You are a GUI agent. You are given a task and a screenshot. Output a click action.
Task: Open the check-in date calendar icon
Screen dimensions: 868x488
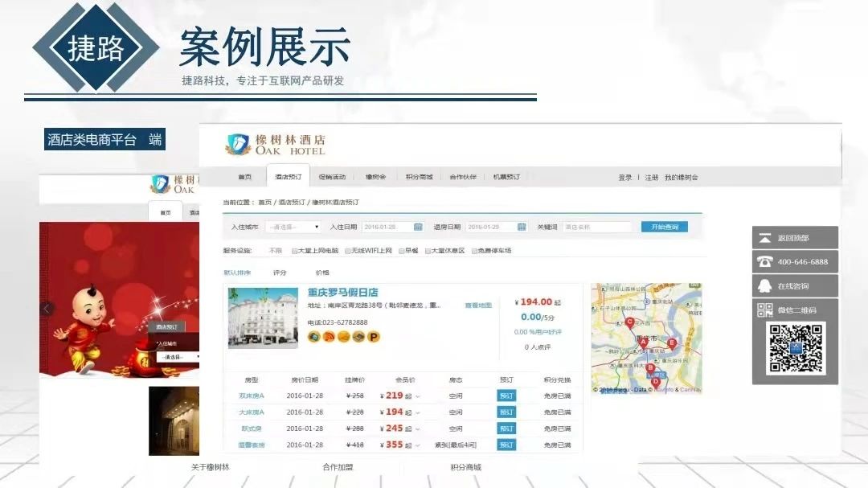[416, 225]
